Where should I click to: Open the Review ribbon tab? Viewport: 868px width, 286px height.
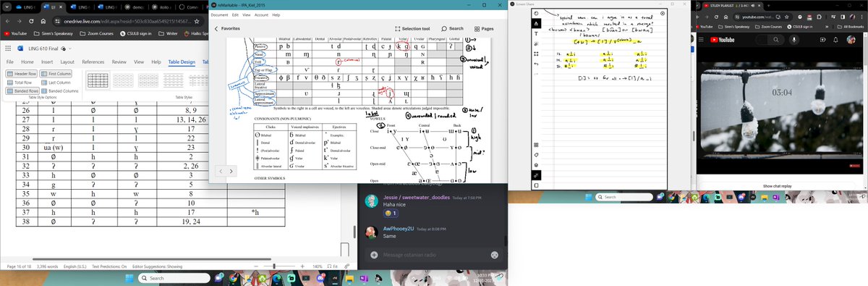pos(120,62)
